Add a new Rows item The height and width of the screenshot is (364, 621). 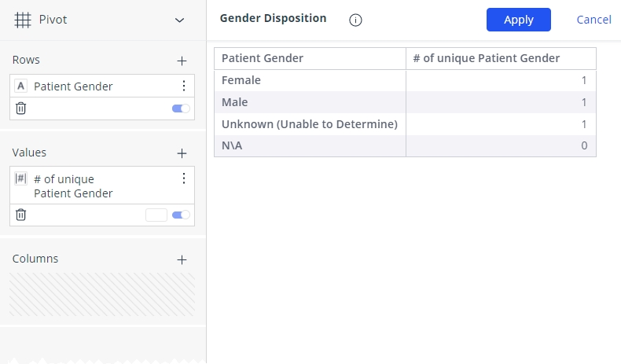click(182, 61)
